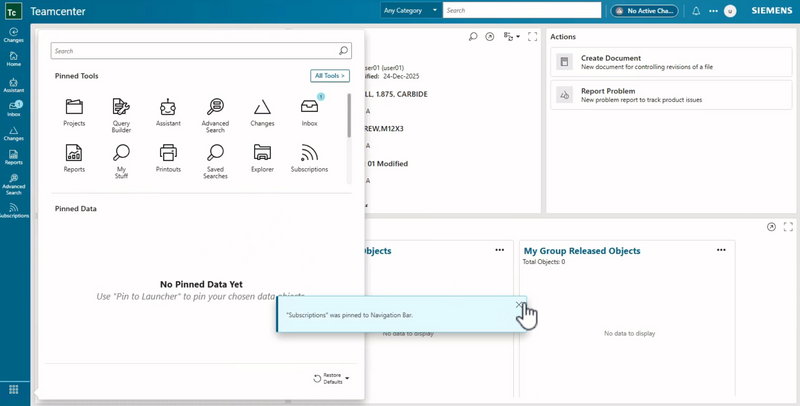
Task: Open Projects in Pinned Tools
Action: click(x=74, y=112)
